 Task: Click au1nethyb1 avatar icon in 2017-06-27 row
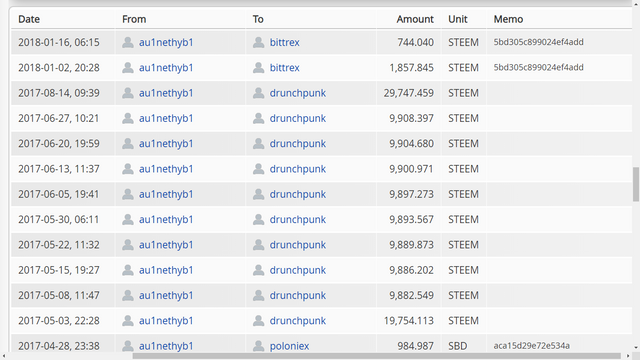pyautogui.click(x=128, y=118)
